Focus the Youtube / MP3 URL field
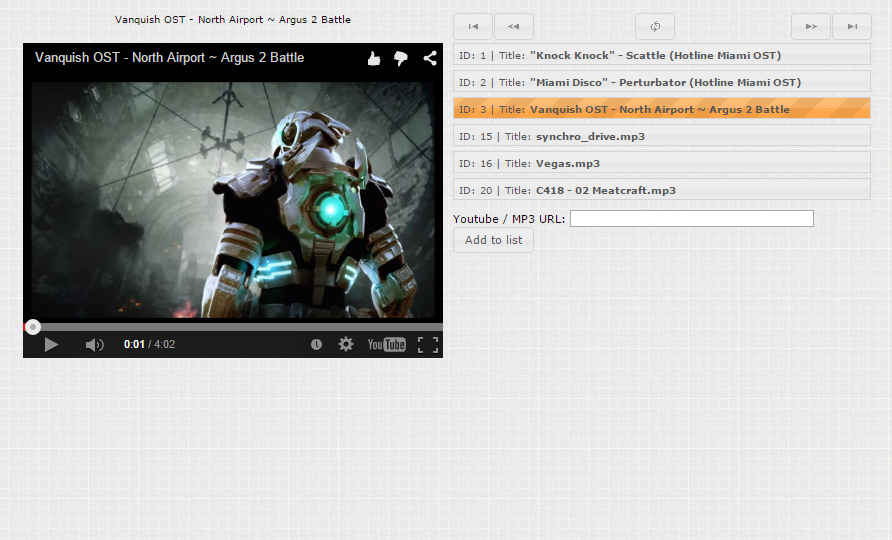The image size is (892, 540). [692, 219]
